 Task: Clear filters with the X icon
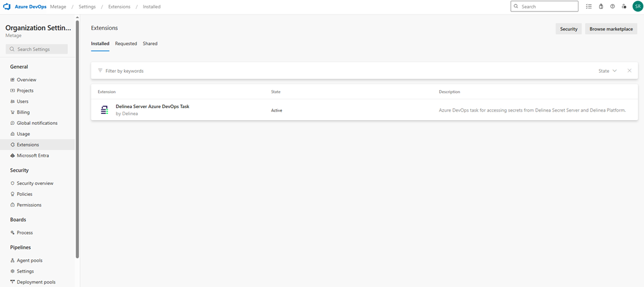click(x=629, y=71)
